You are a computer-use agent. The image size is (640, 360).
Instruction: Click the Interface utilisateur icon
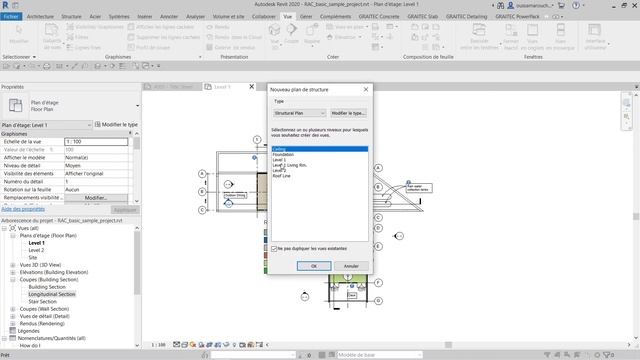point(594,30)
